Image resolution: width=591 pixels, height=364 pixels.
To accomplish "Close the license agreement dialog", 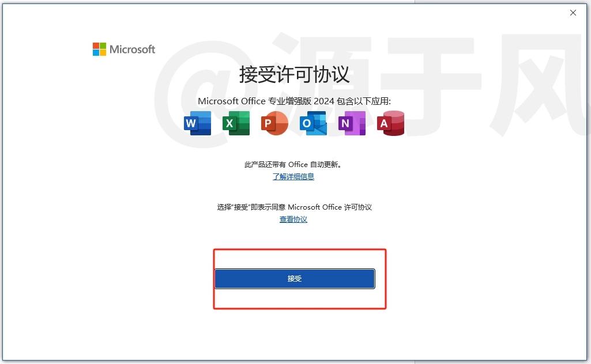I will tap(573, 13).
